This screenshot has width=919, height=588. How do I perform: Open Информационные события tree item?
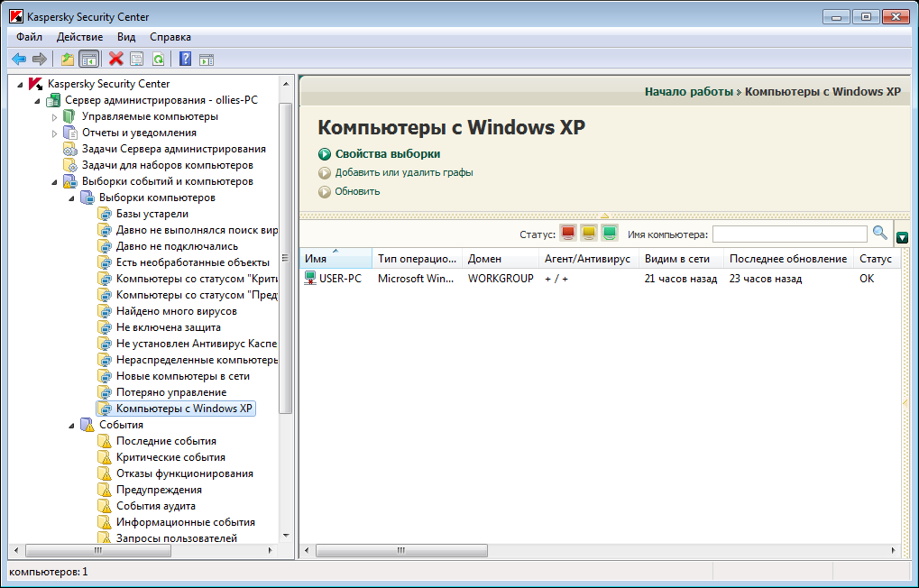(x=185, y=522)
